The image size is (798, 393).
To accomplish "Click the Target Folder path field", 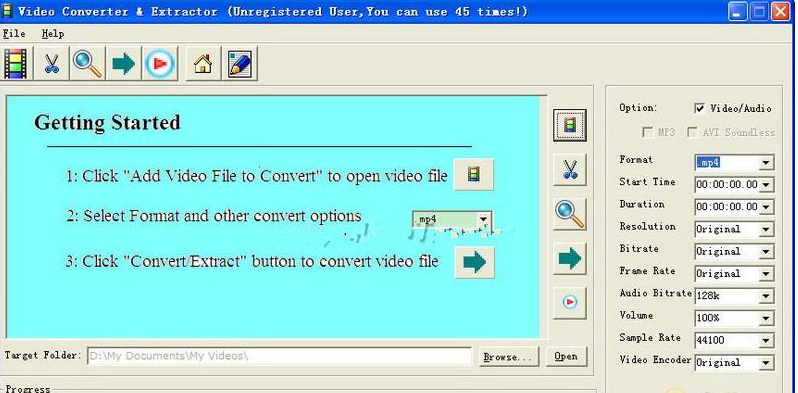I will click(x=279, y=356).
